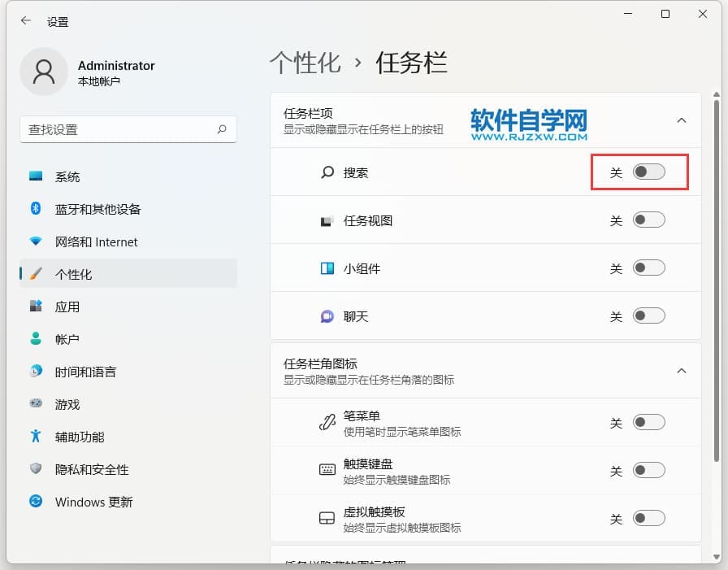Open 蓝牙和其他设备 via Bluetooth icon
The height and width of the screenshot is (570, 728).
tap(36, 209)
